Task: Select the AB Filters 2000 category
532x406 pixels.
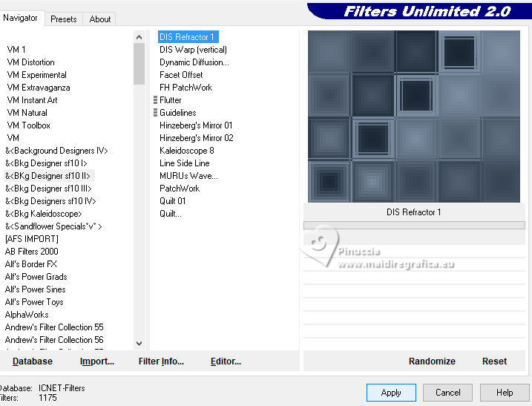Action: tap(32, 251)
